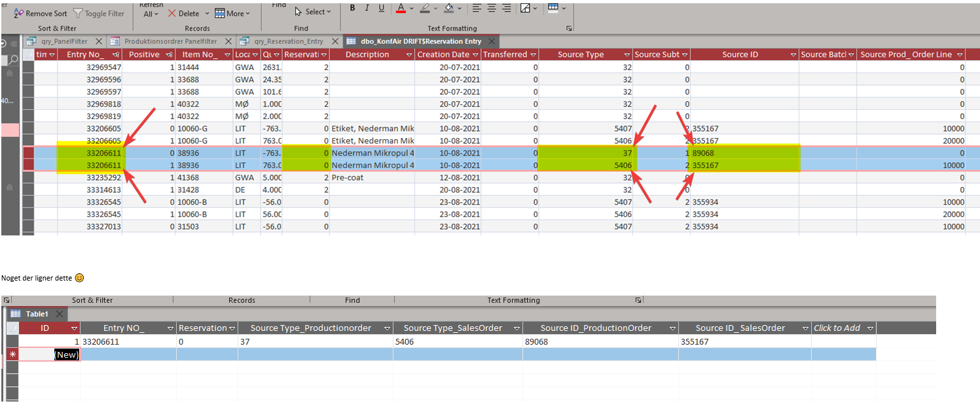The width and height of the screenshot is (980, 412).
Task: Close the dbo_KonfAir DRIFT$Reservation Entry tab
Action: (491, 41)
